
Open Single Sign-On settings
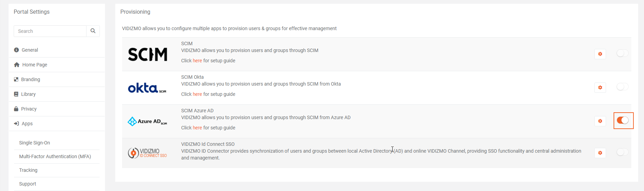pos(35,143)
